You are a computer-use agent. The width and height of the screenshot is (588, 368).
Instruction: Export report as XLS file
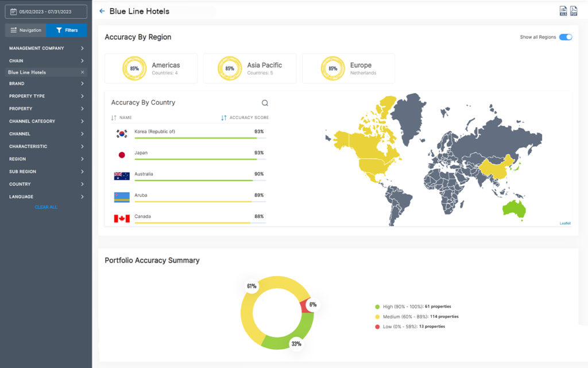(563, 11)
